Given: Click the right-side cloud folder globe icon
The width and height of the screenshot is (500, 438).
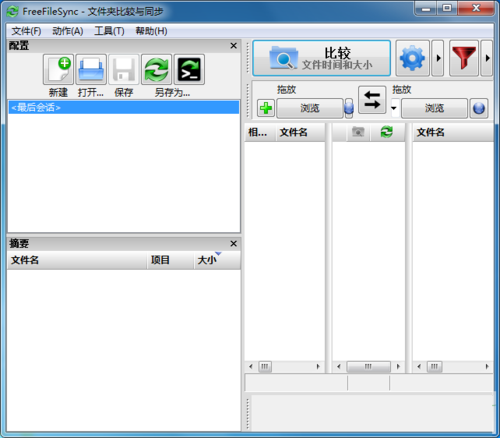Looking at the screenshot, I should point(479,108).
